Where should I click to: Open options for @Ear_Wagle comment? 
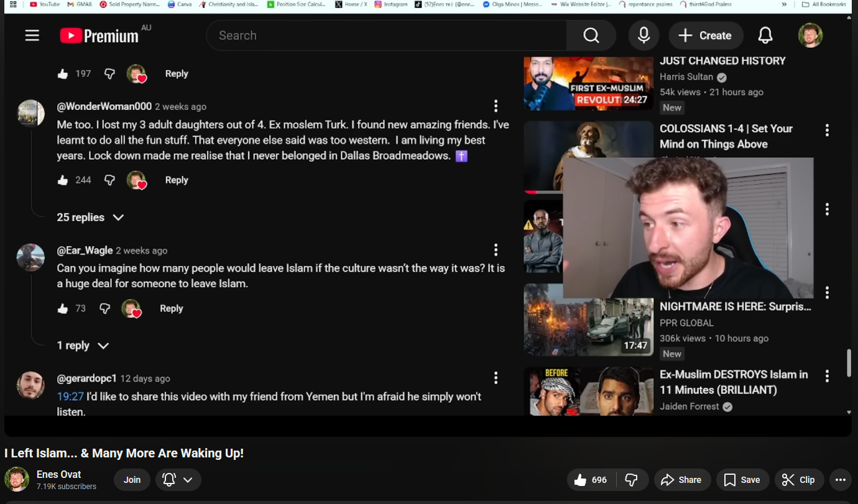(496, 250)
